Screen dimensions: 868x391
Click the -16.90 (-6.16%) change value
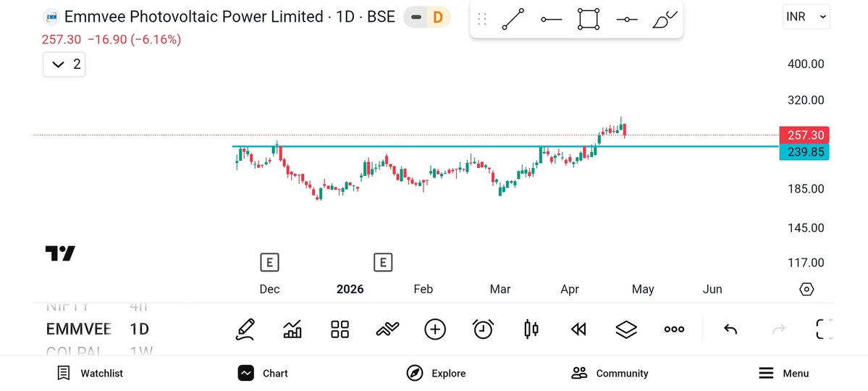tap(135, 40)
